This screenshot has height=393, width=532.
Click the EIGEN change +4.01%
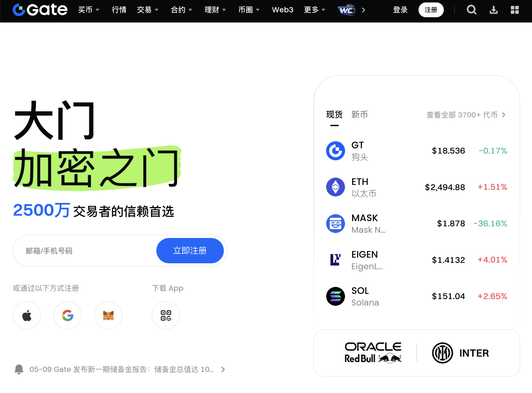[x=492, y=260]
